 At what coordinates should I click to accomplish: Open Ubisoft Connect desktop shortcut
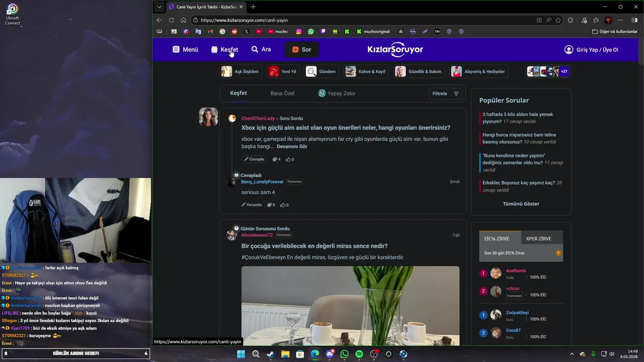tap(13, 14)
